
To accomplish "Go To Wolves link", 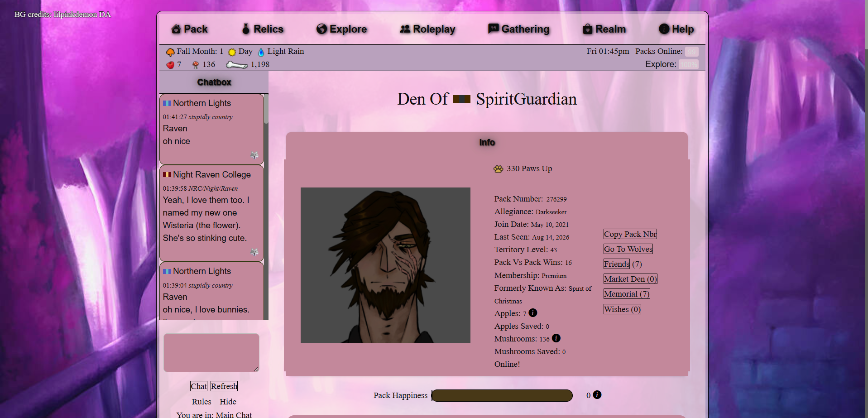I will click(x=628, y=249).
